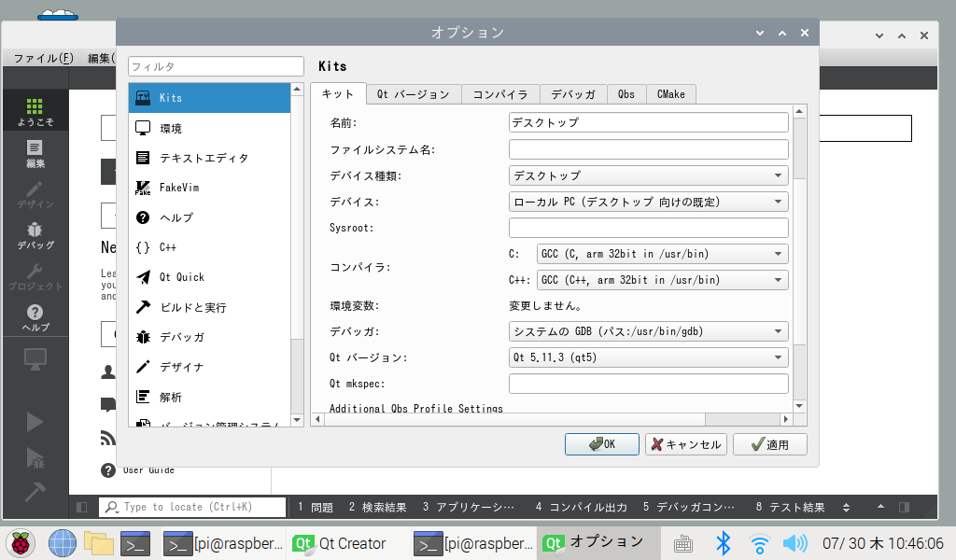Click kit settings vertical scrollbar down arrow

(799, 406)
